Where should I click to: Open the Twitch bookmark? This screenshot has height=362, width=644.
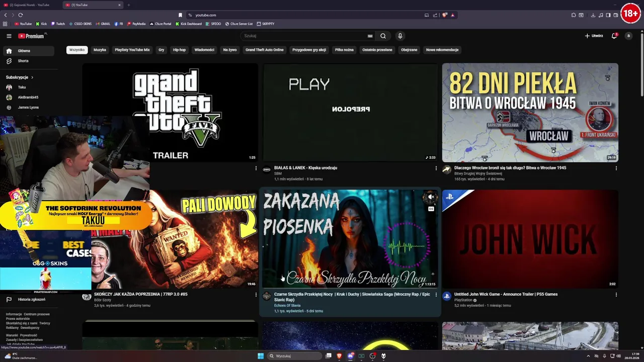[x=58, y=24]
